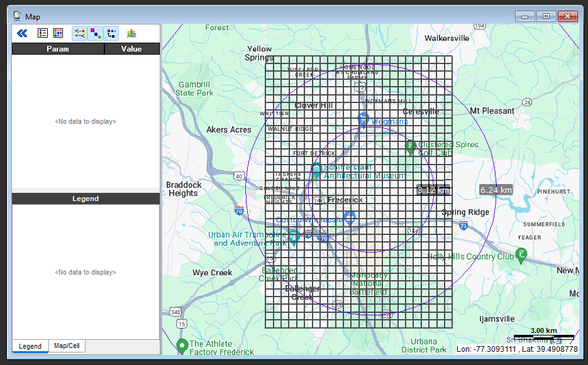Click the Lon/Lat coordinate readout
588x365 pixels.
click(517, 349)
